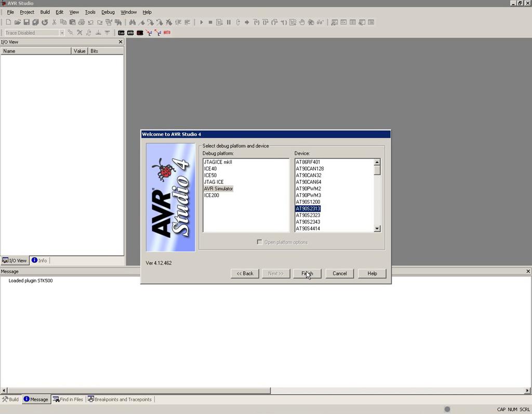Open the Edit menu
This screenshot has height=414, width=532.
(x=59, y=12)
